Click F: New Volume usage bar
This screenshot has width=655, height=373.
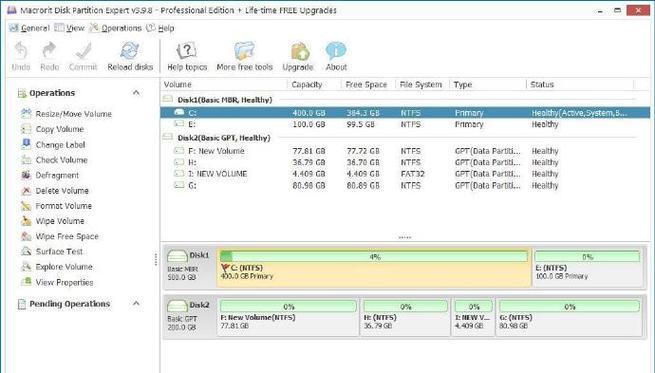288,306
